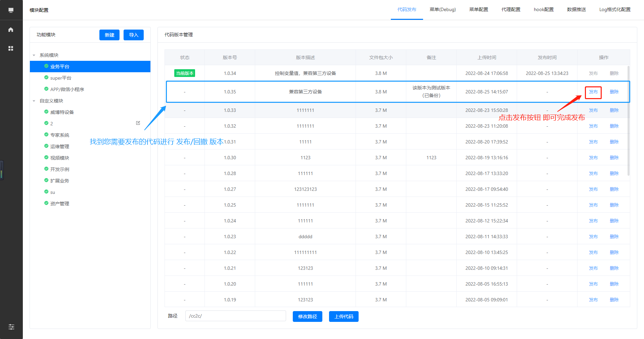Click the sliders settings icon at bottom left

(11, 327)
